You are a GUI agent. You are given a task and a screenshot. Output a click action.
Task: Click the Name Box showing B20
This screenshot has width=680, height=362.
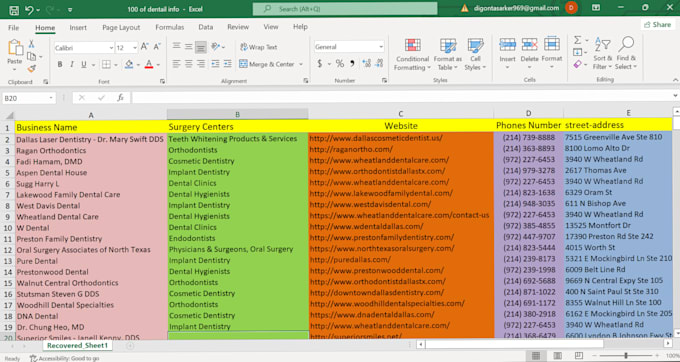click(x=29, y=98)
